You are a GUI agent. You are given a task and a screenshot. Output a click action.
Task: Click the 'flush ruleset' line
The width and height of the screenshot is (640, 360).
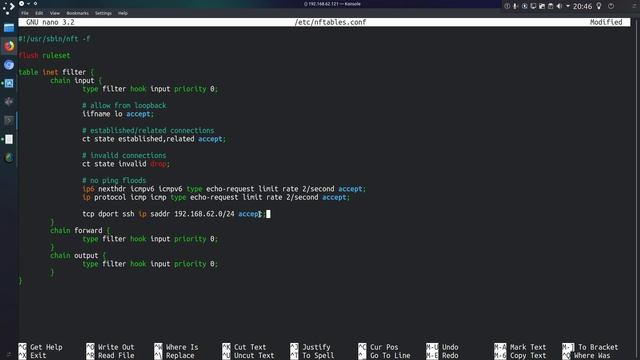(44, 55)
